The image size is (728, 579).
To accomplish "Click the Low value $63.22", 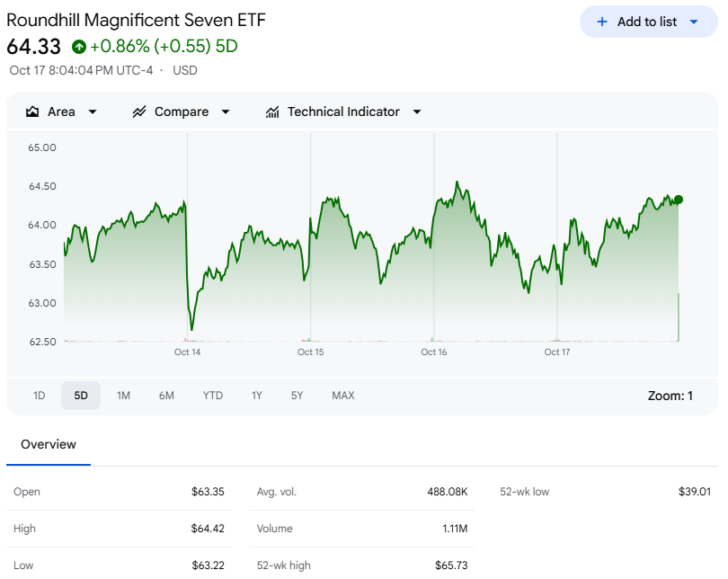I will (x=208, y=566).
